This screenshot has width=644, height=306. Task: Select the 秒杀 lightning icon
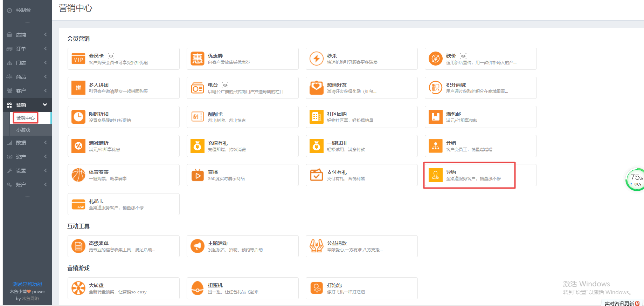point(317,59)
